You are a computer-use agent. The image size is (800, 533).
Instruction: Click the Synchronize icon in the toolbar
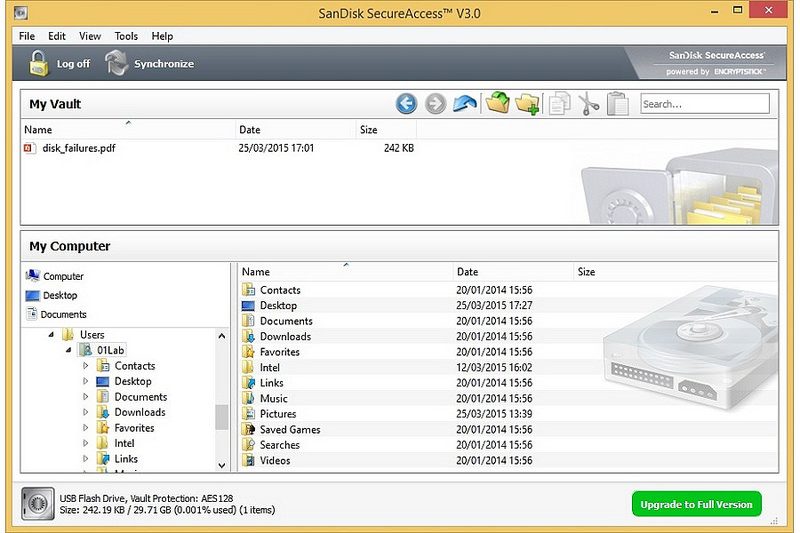118,64
